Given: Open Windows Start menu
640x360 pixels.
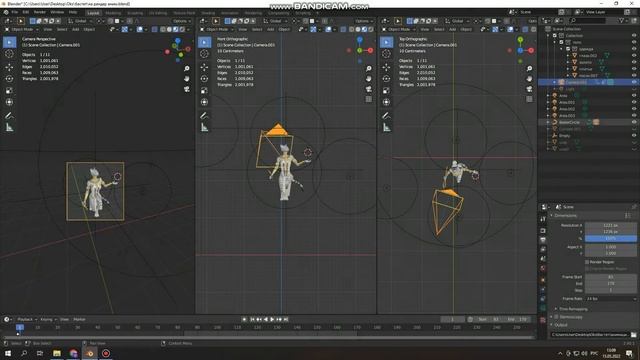Looking at the screenshot, I should coord(8,353).
